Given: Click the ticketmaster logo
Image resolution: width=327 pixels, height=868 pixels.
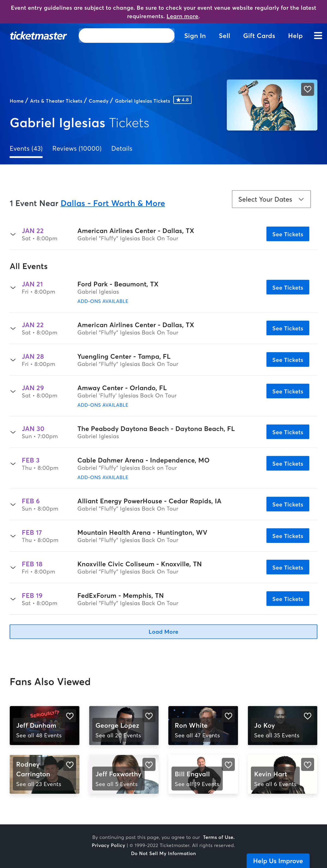Looking at the screenshot, I should (x=38, y=36).
